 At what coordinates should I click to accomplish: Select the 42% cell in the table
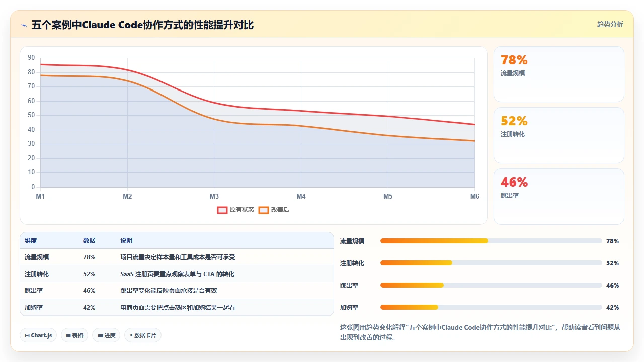click(x=89, y=308)
